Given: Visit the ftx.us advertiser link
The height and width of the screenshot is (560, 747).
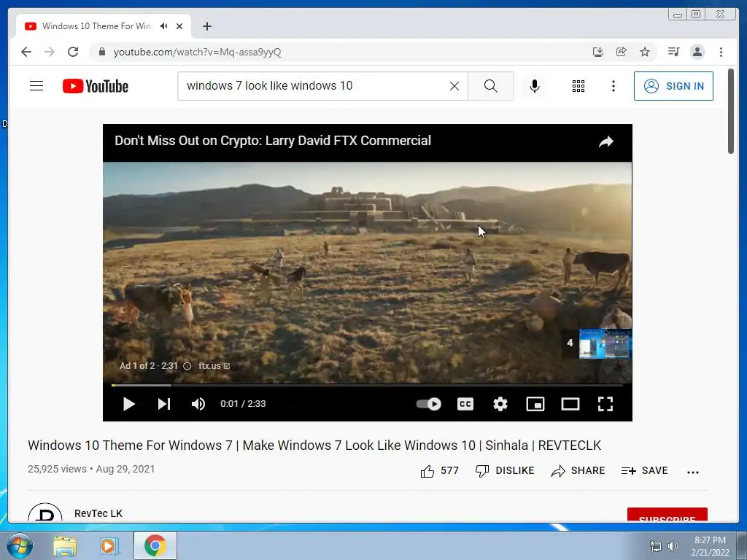Looking at the screenshot, I should pos(214,366).
